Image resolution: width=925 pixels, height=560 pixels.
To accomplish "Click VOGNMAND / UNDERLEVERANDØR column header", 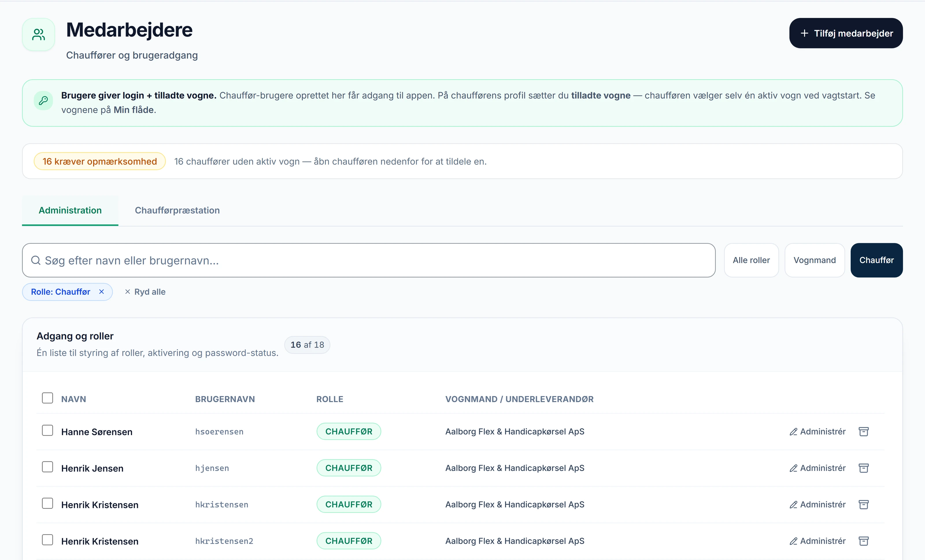I will [x=519, y=399].
